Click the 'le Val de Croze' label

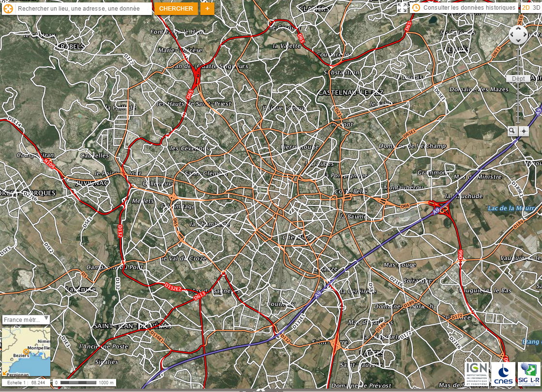click(183, 258)
